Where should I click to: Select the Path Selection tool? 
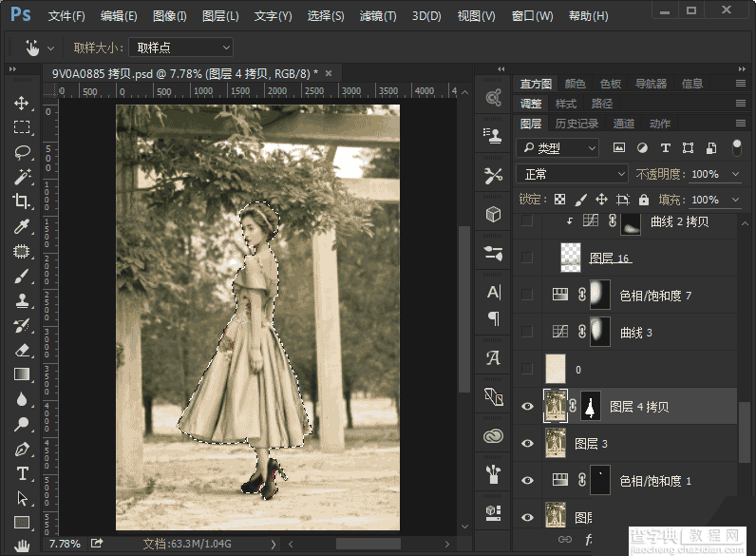(x=21, y=498)
